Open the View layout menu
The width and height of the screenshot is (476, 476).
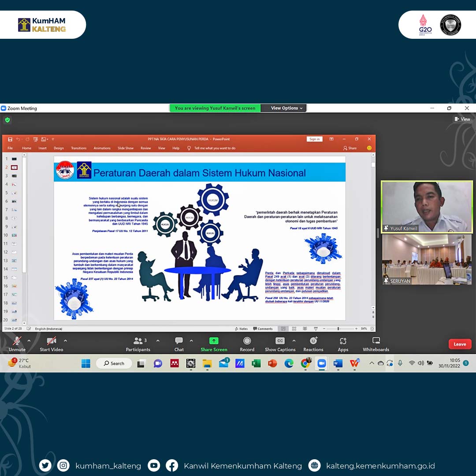[462, 119]
